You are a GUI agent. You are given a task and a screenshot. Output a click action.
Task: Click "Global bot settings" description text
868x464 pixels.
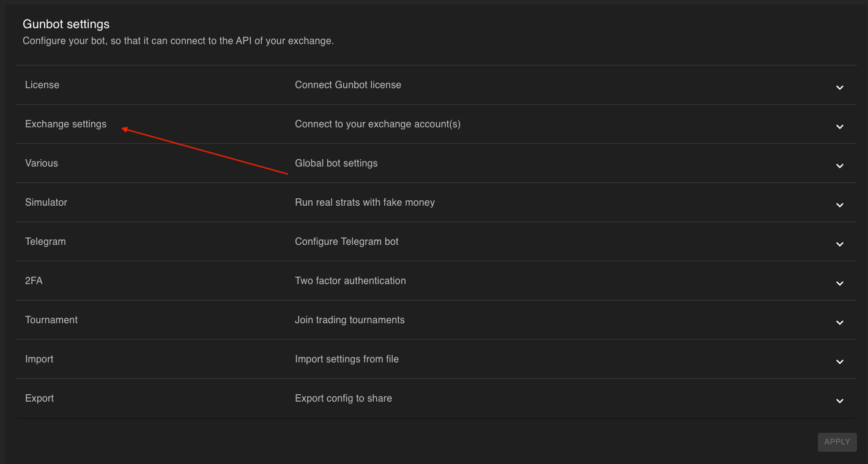click(x=336, y=163)
